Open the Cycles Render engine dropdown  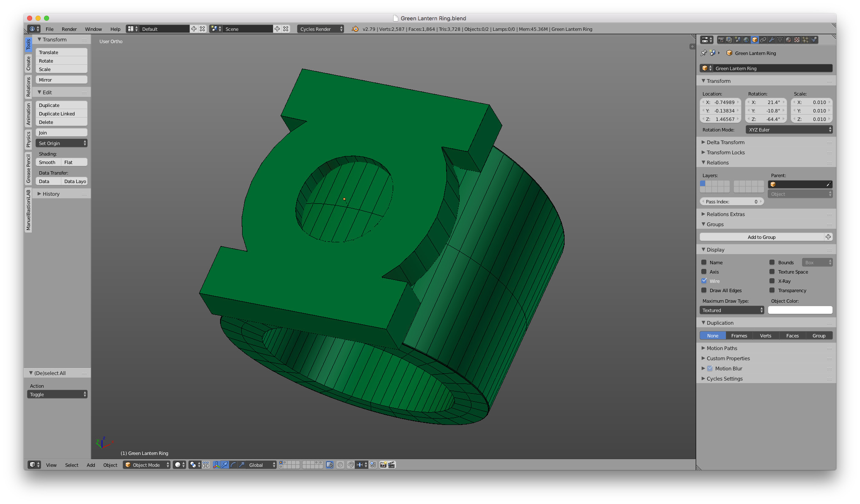[x=321, y=29]
